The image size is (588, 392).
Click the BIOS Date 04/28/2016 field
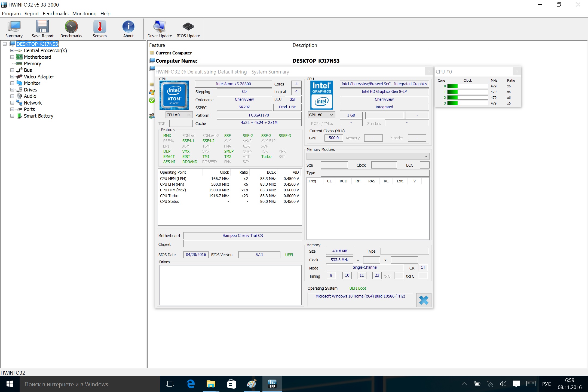point(196,255)
